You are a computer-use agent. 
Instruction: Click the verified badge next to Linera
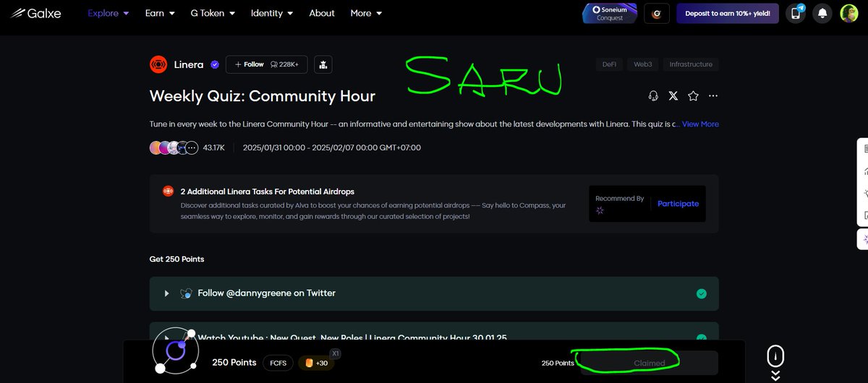tap(215, 64)
